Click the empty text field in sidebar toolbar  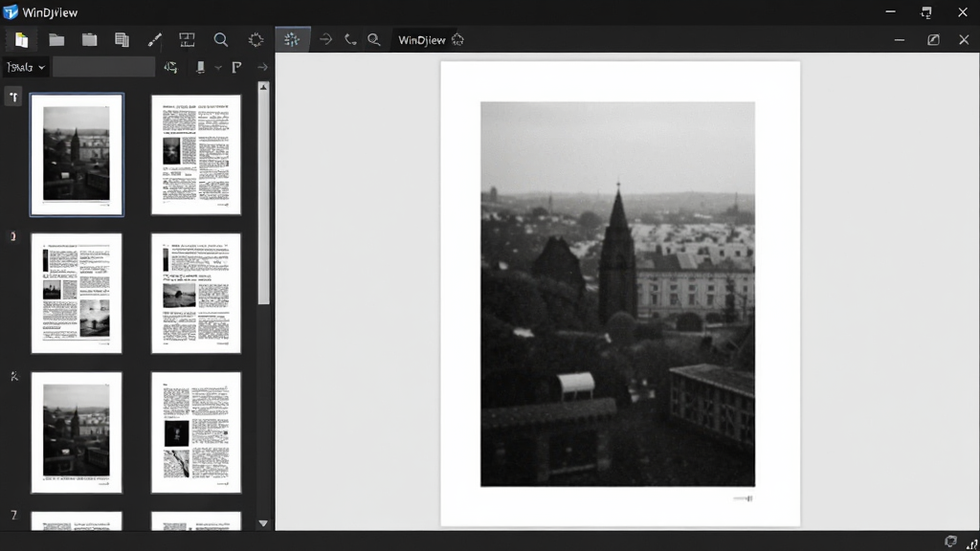click(103, 67)
